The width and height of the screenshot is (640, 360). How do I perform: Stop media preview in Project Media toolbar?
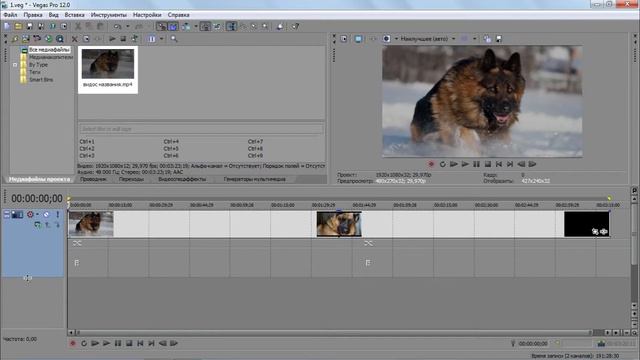123,39
